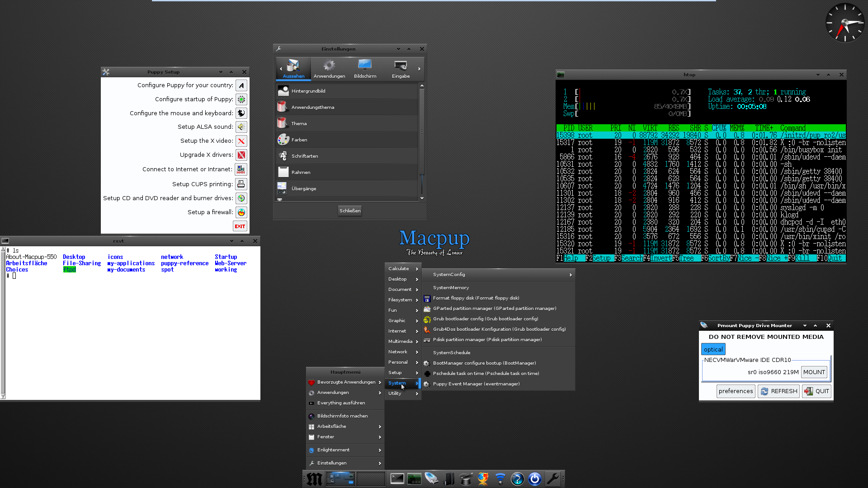
Task: Launch Firefox from the taskbar
Action: tap(482, 479)
